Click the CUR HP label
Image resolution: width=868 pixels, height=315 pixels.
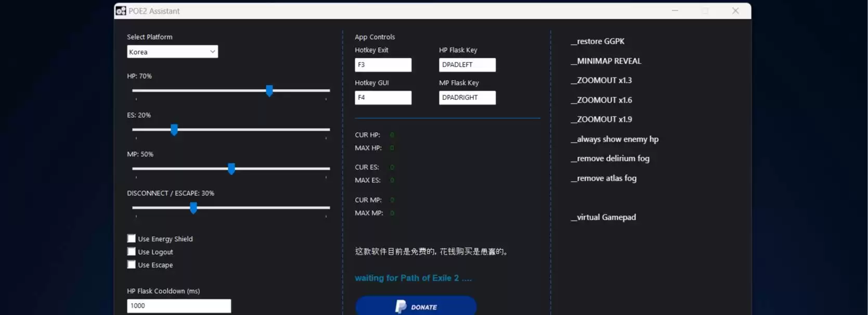[368, 135]
